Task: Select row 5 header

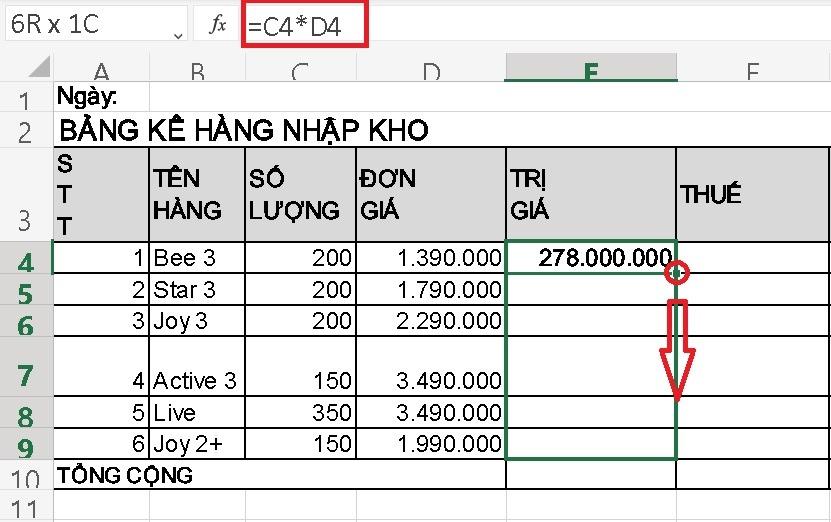Action: click(x=26, y=289)
